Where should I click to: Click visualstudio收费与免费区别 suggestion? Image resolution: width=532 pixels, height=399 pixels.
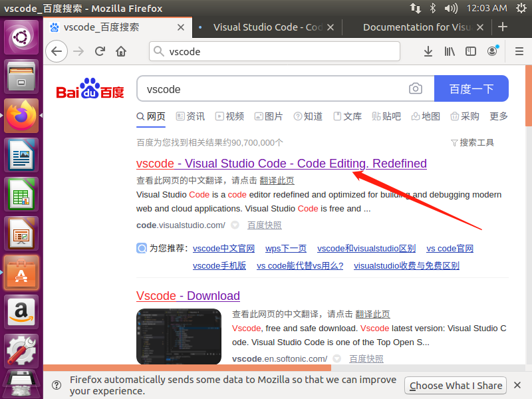point(406,265)
